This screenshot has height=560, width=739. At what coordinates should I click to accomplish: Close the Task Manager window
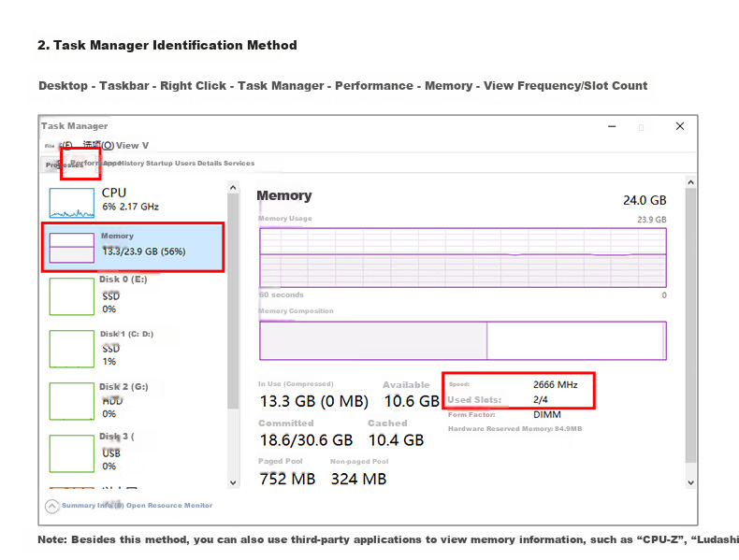680,126
